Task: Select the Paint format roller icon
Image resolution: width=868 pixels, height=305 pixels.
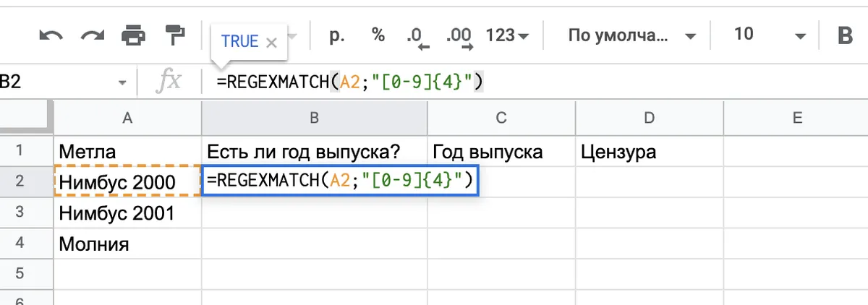Action: (x=174, y=35)
